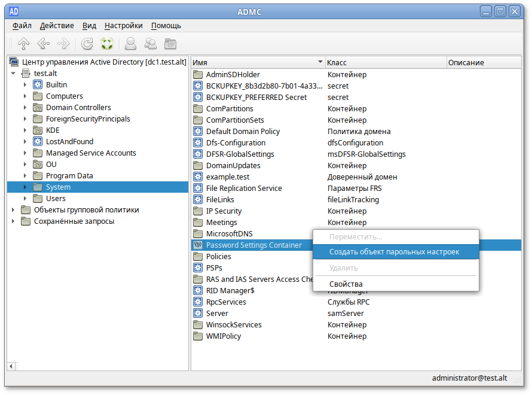Image resolution: width=532 pixels, height=395 pixels.
Task: Collapse the test.alt domain node
Action: 14,73
